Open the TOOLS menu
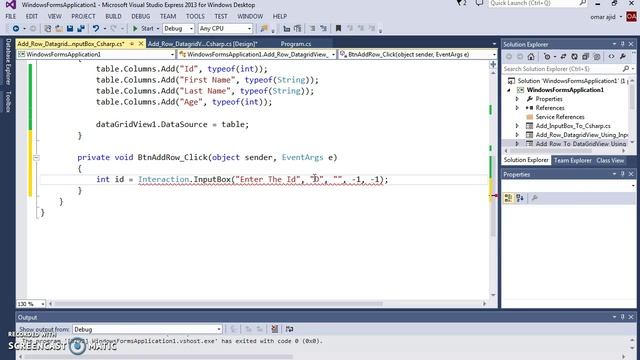The height and width of the screenshot is (360, 640). (x=196, y=16)
